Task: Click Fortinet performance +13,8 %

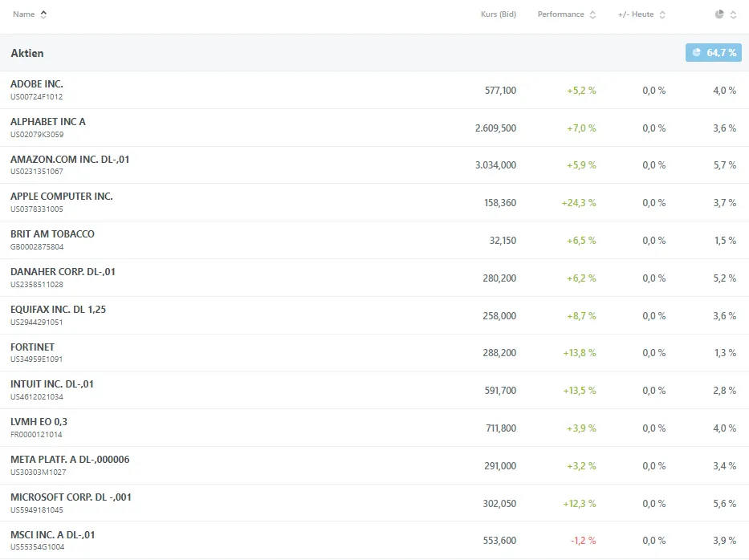Action: coord(580,353)
